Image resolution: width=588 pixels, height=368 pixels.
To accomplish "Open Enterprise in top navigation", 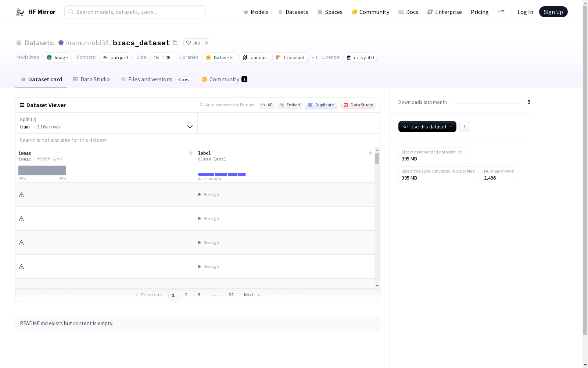I will click(x=445, y=12).
